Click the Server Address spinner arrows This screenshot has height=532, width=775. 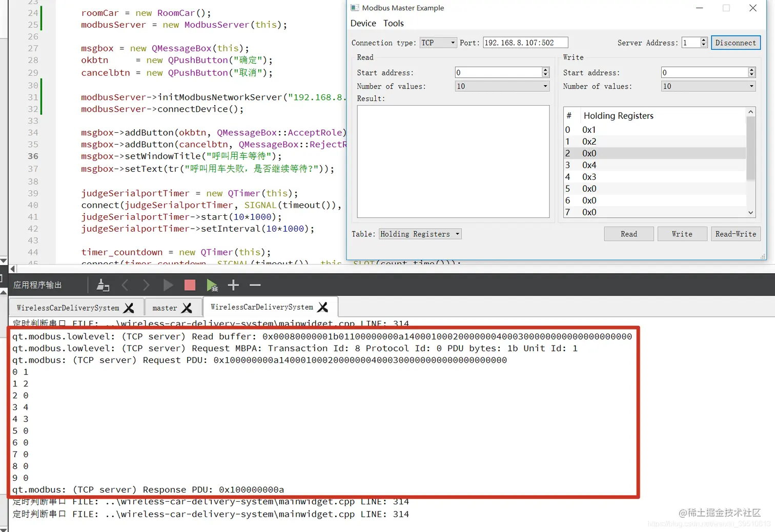coord(704,43)
